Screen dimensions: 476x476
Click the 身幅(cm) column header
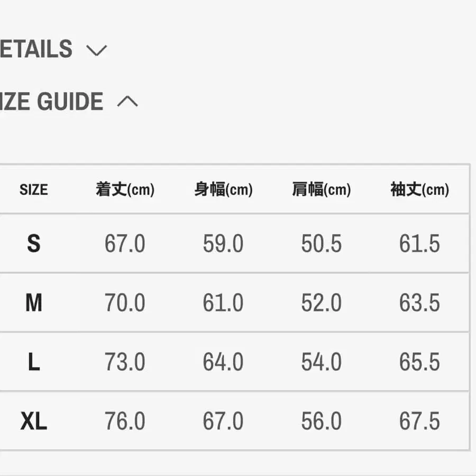point(223,190)
